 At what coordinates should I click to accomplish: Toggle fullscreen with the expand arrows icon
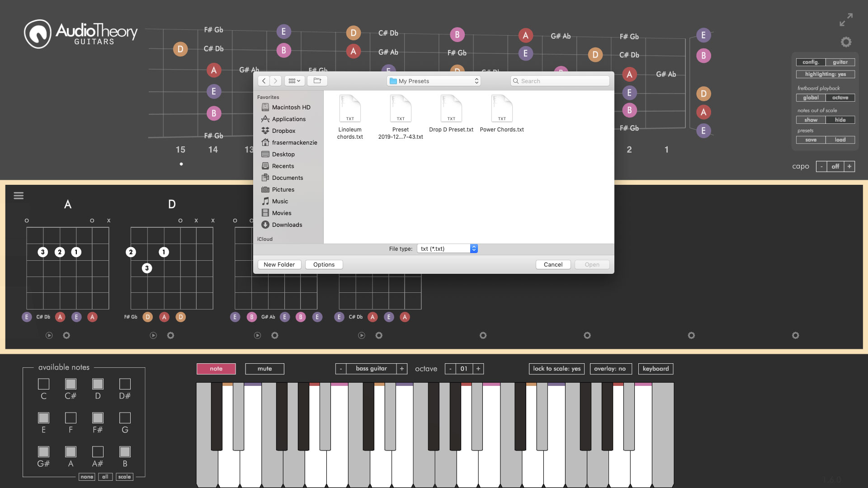coord(846,19)
